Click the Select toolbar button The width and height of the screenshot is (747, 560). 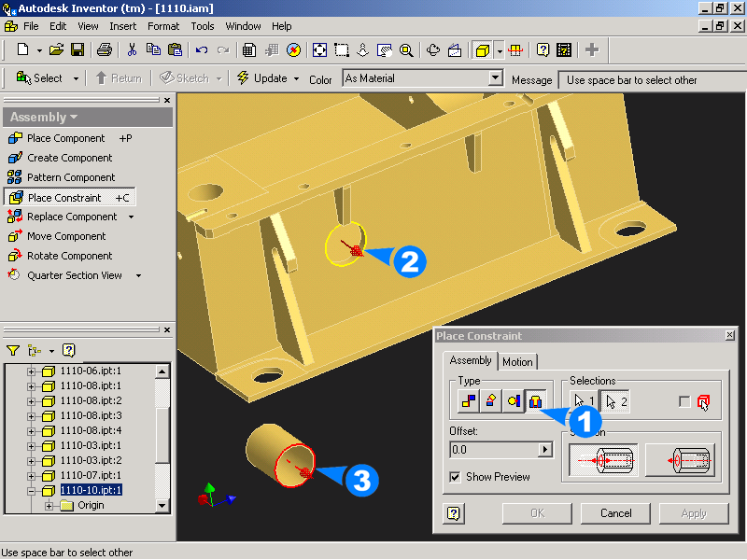pyautogui.click(x=40, y=78)
